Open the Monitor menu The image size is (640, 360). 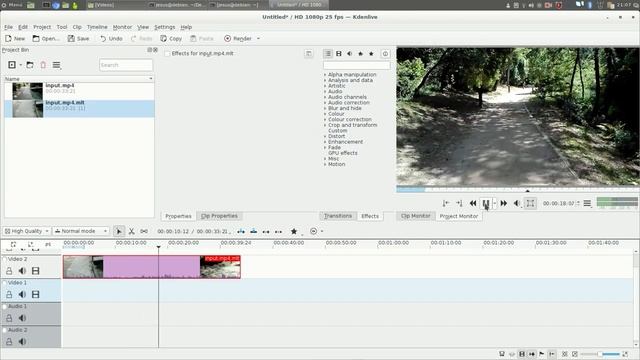[x=122, y=27]
